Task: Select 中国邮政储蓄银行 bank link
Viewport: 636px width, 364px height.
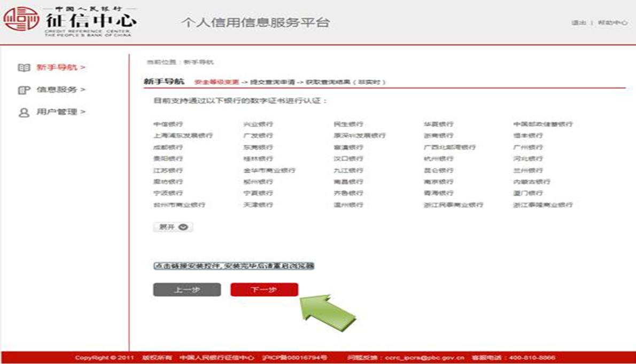Action: pos(543,123)
